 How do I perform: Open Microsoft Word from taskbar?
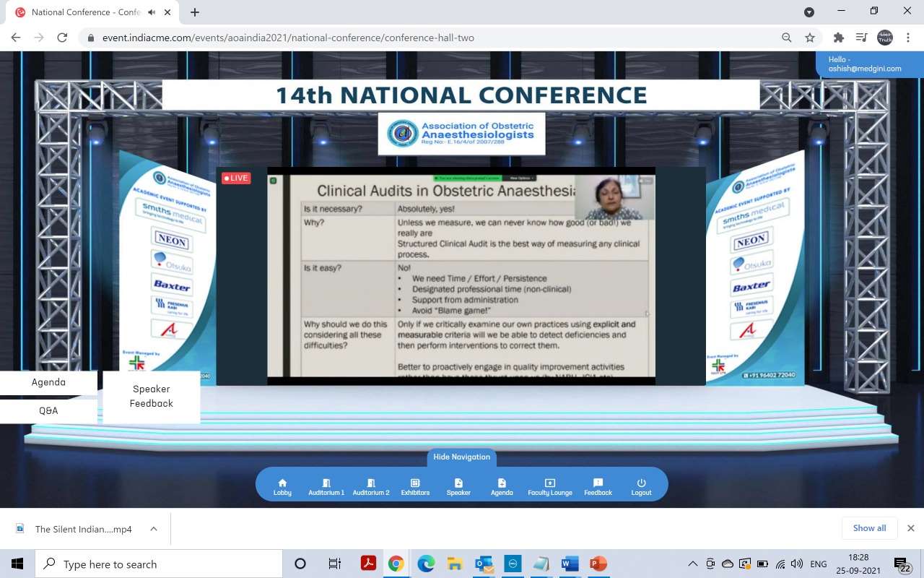(570, 564)
